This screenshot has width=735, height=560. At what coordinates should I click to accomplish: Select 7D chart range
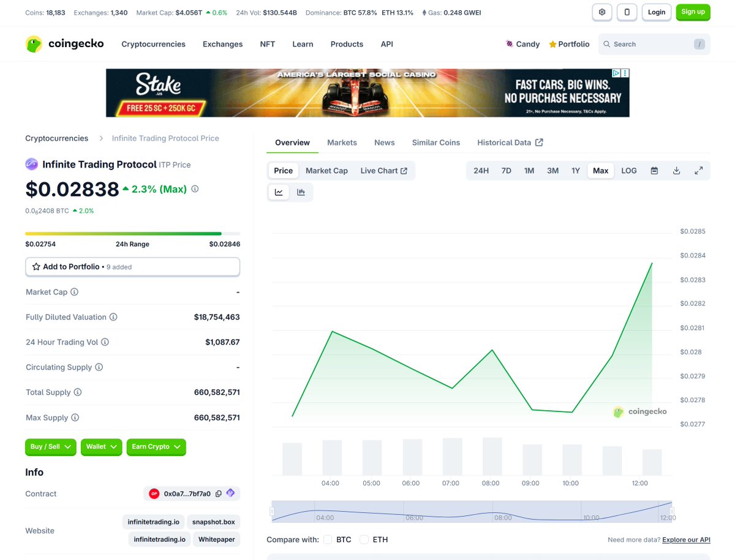coord(506,171)
